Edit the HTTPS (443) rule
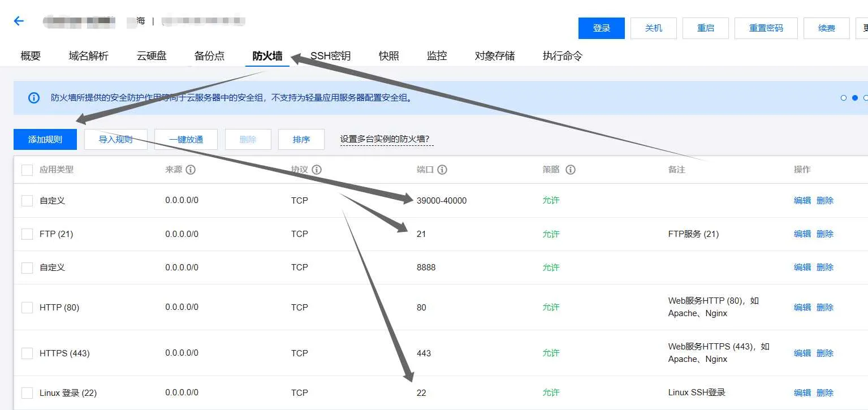Image resolution: width=868 pixels, height=410 pixels. click(802, 353)
